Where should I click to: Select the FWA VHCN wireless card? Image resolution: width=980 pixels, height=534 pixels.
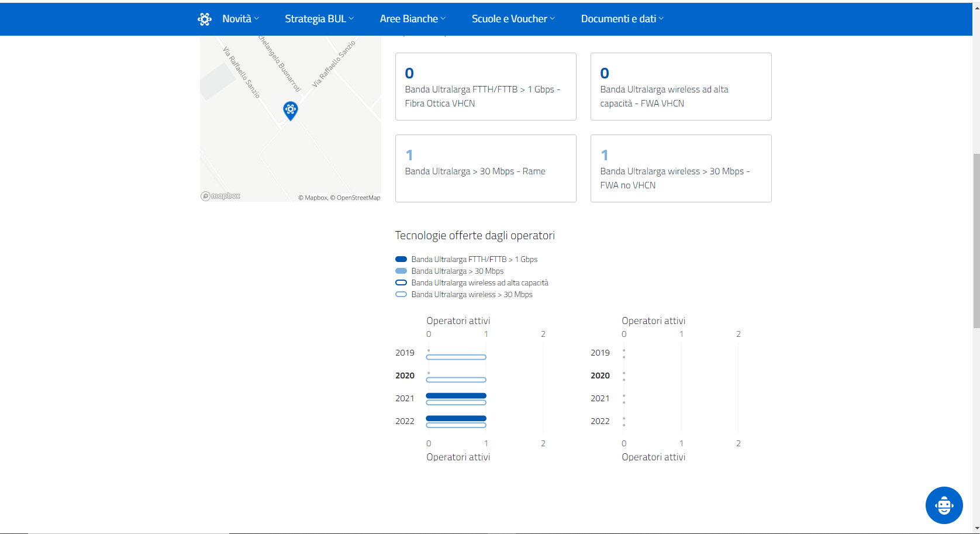click(x=681, y=87)
